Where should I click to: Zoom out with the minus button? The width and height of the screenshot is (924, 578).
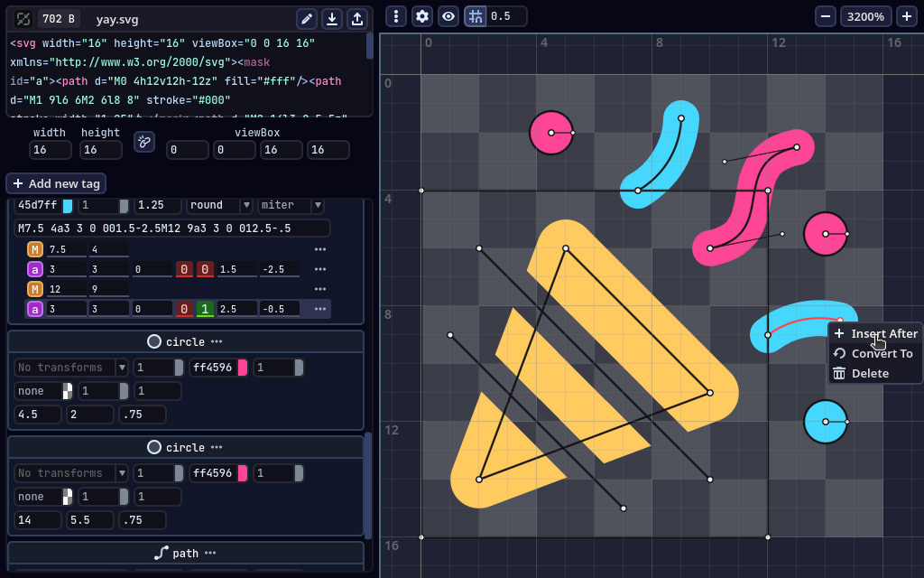click(x=826, y=16)
